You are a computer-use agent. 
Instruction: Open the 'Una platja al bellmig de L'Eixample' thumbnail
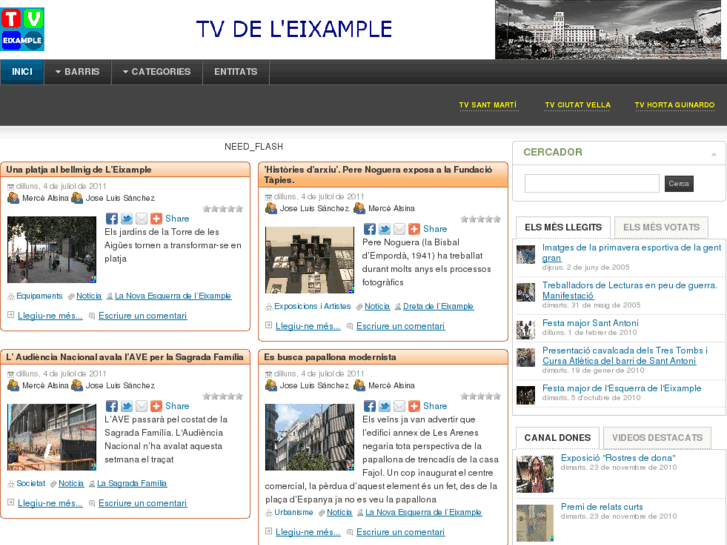pyautogui.click(x=51, y=250)
